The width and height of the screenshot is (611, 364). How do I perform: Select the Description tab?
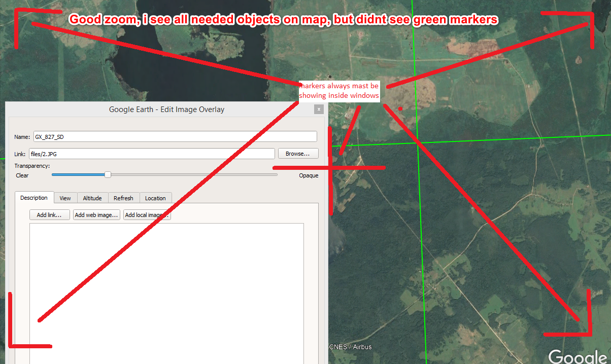pos(33,197)
